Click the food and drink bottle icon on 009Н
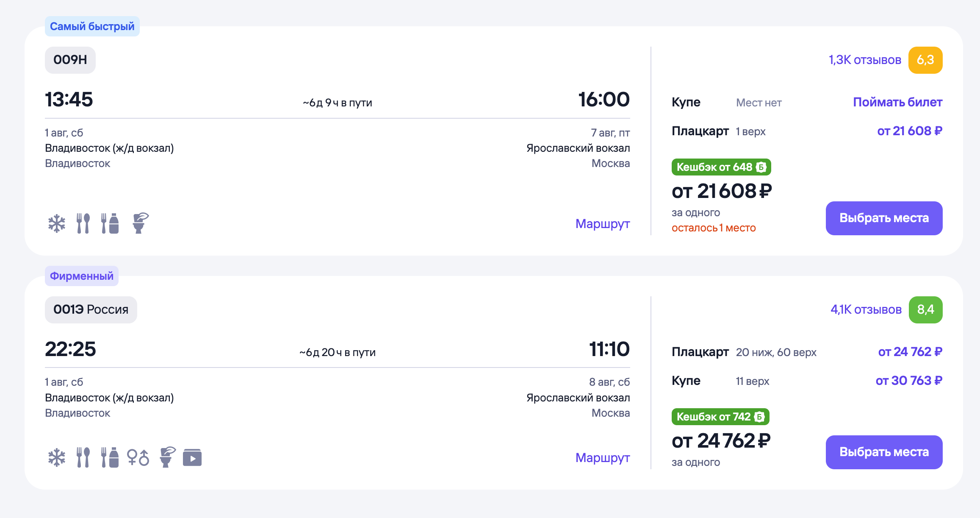 pyautogui.click(x=110, y=223)
